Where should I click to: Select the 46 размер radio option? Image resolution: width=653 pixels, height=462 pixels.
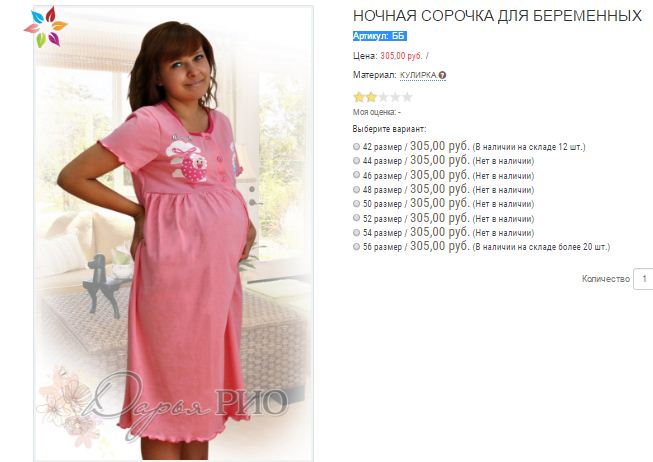pos(356,175)
